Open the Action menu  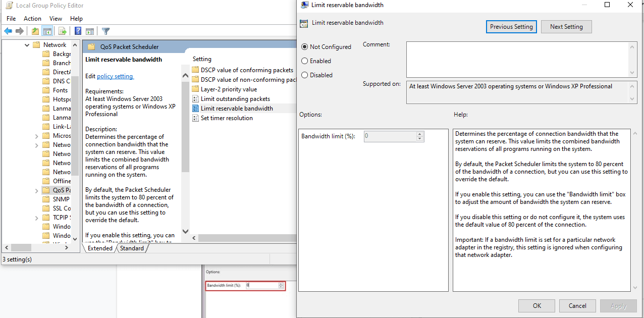pos(32,19)
